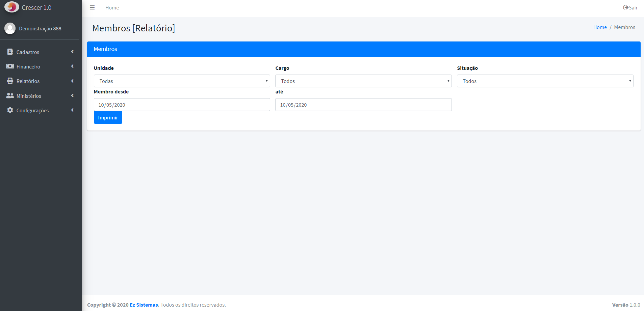
Task: Expand the Financeiro menu chevron
Action: coord(72,66)
